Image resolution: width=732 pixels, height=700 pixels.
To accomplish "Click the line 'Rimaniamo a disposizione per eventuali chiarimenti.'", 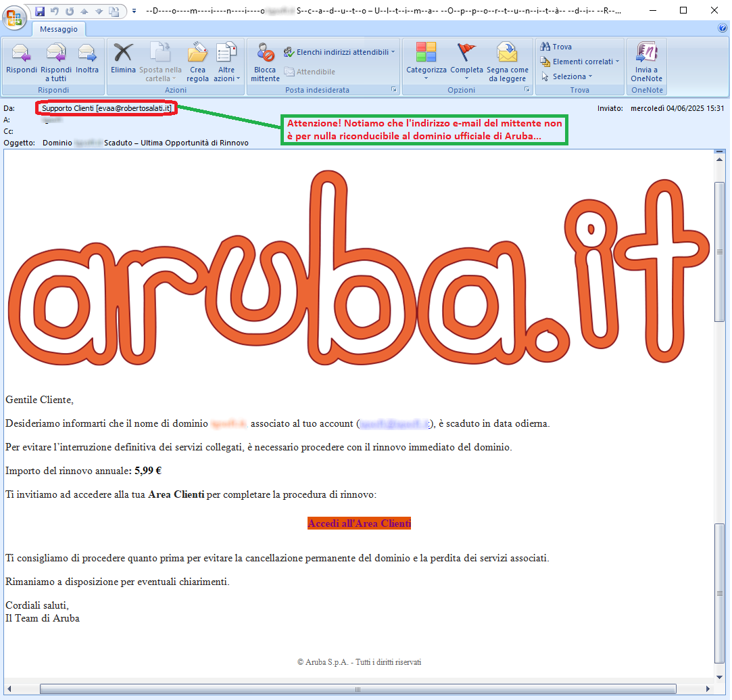I will 117,582.
